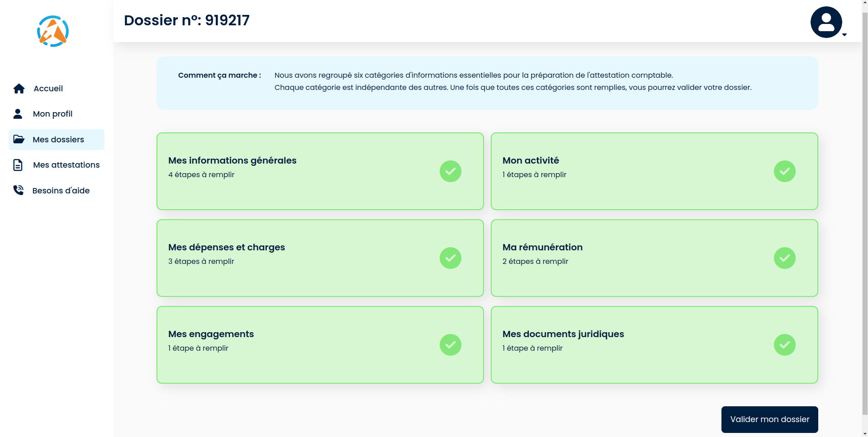Click the person icon beside Mon profil
868x437 pixels.
coord(18,114)
